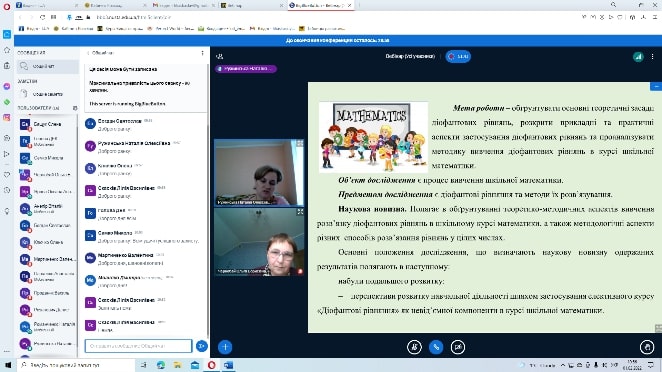This screenshot has width=662, height=372.
Task: Raise hand using the bottom-right hand icon
Action: [647, 347]
